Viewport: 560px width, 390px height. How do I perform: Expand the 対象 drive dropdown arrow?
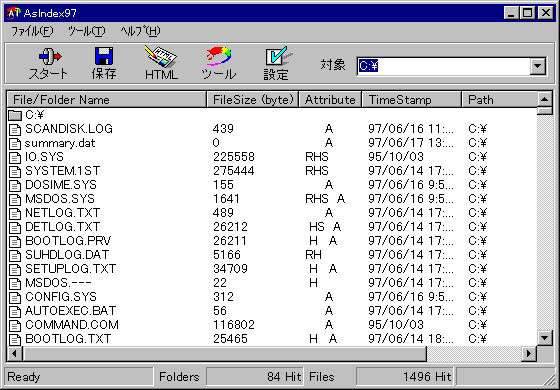(x=538, y=66)
